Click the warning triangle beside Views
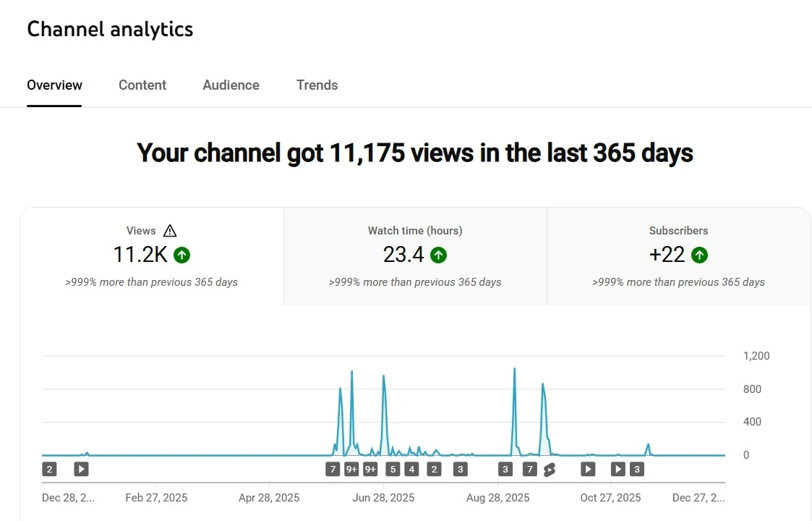 tap(169, 230)
